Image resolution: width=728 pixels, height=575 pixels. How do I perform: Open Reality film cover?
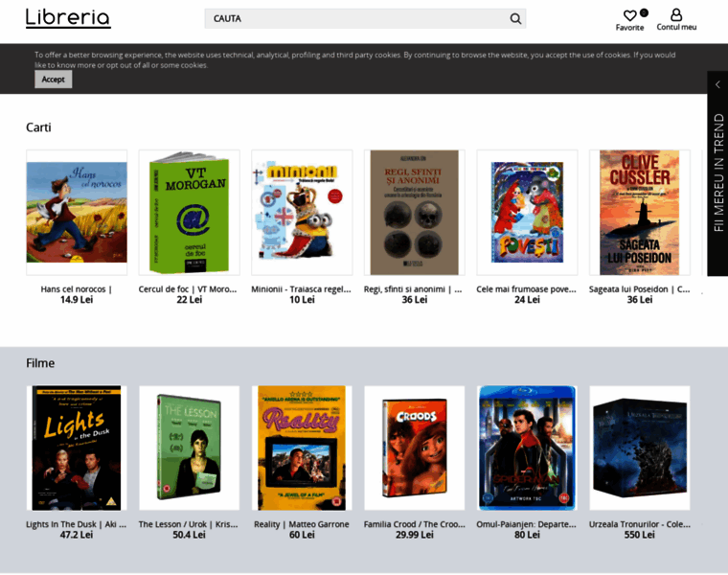(302, 448)
